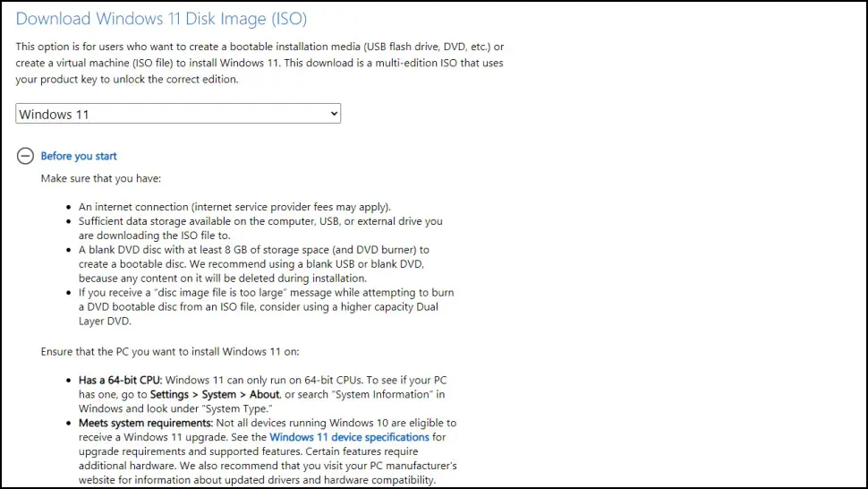Click the 'Layer DVD.' text ending the bullet
The height and width of the screenshot is (489, 868).
pyautogui.click(x=107, y=322)
